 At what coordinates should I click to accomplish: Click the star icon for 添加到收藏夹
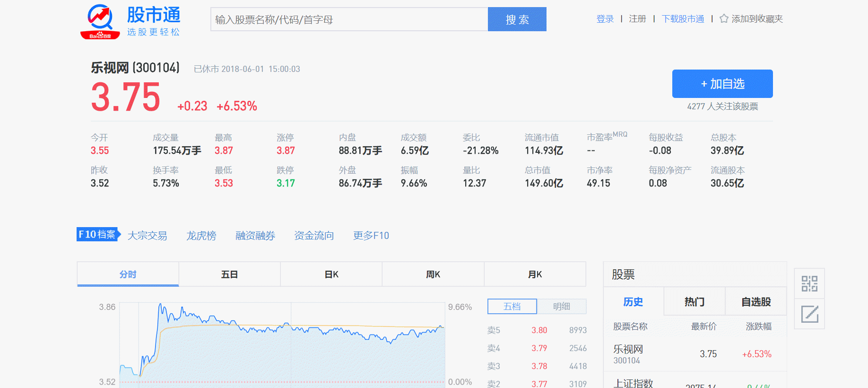point(723,19)
